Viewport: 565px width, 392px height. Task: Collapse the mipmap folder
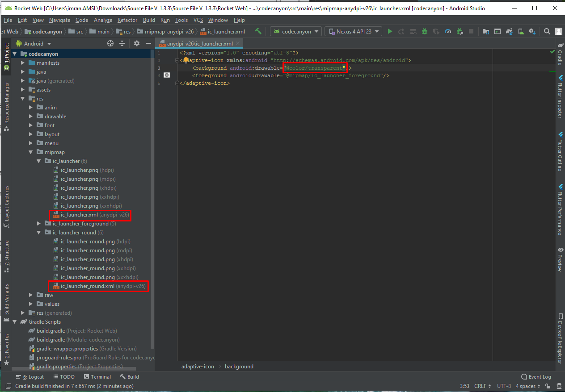click(31, 152)
